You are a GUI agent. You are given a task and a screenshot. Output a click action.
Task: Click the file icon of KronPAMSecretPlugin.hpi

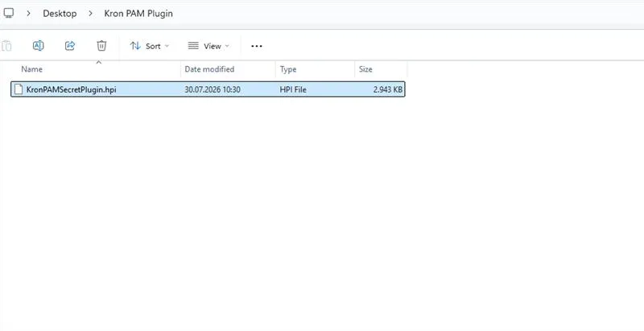tap(18, 89)
